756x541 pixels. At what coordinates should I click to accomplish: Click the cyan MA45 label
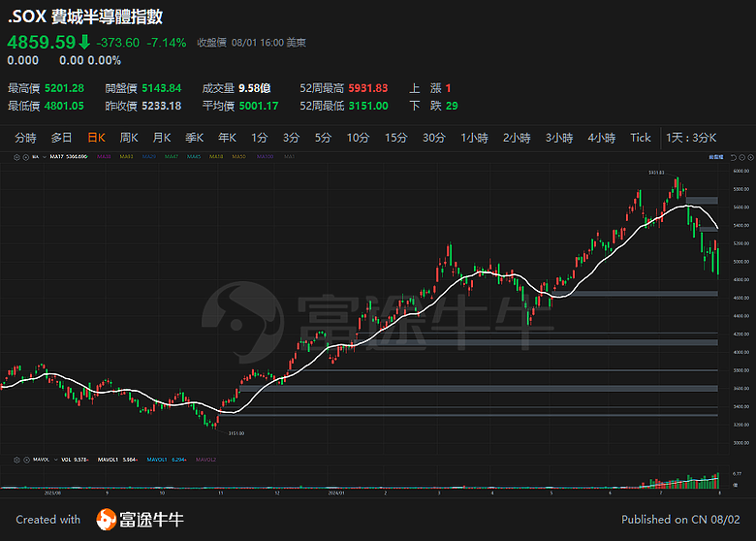194,157
